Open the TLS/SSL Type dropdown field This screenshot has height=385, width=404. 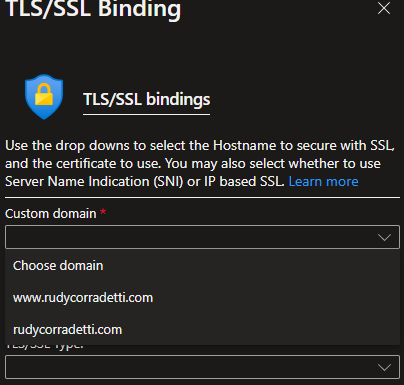[202, 367]
